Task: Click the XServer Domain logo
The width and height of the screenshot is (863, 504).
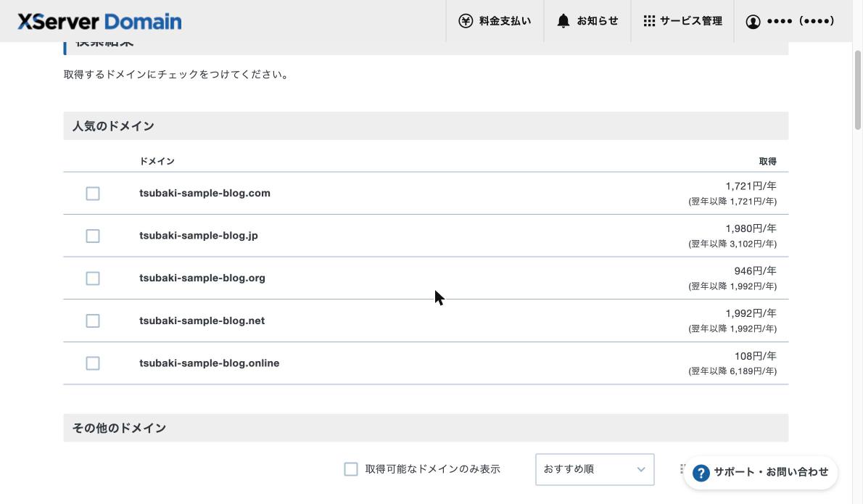Action: [x=99, y=22]
